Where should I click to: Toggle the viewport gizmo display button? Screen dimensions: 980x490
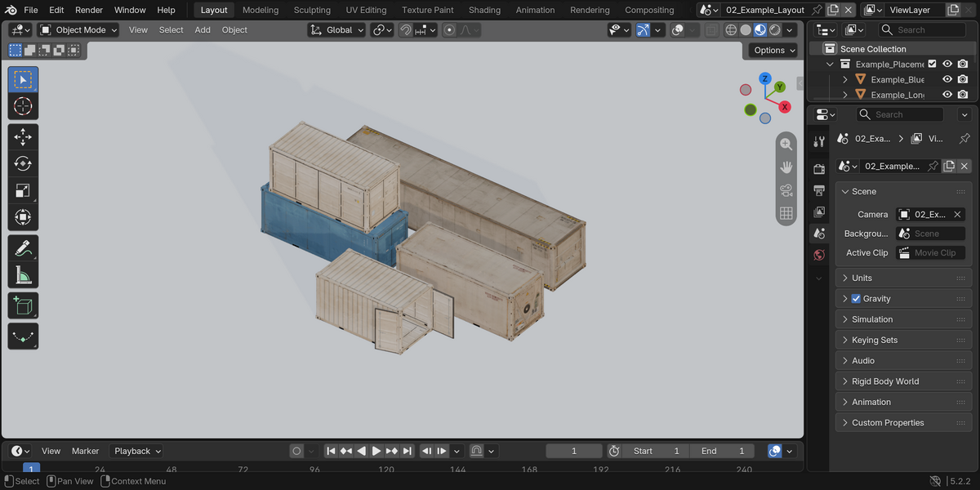pos(643,29)
